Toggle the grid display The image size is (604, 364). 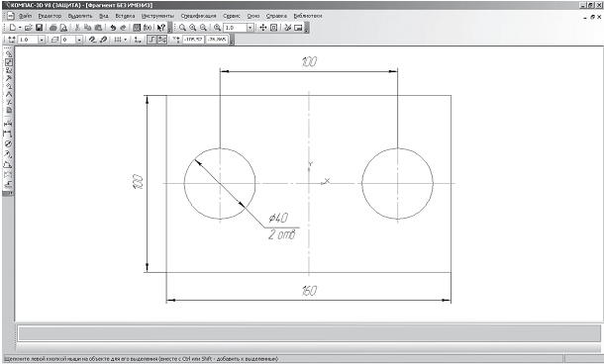[118, 40]
